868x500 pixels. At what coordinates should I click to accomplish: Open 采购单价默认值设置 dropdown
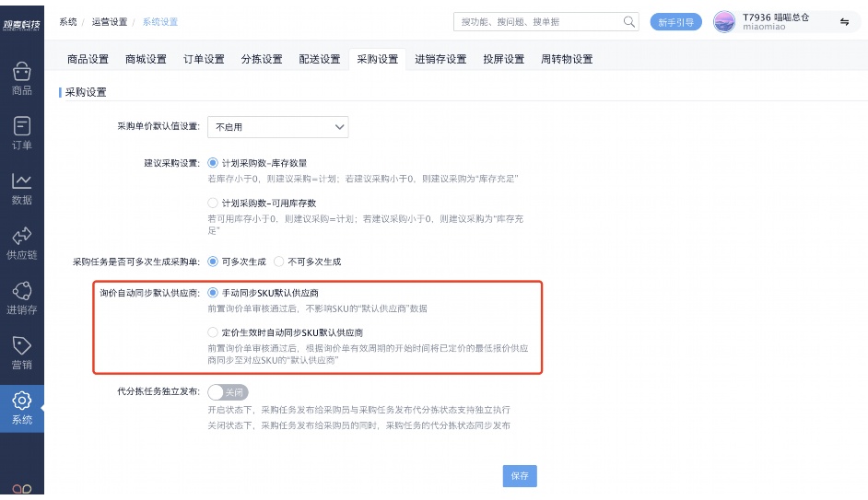click(x=278, y=127)
